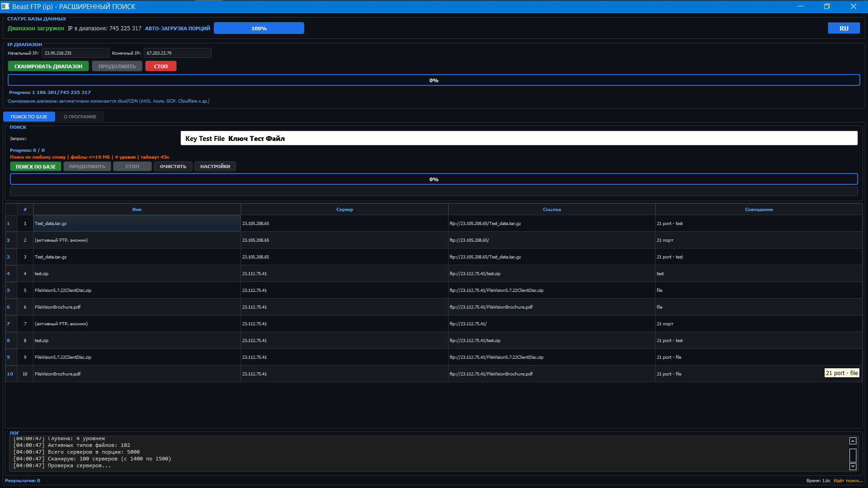Open the ПОИСК ПО БАЗЕ tab
The width and height of the screenshot is (868, 488).
pyautogui.click(x=29, y=117)
